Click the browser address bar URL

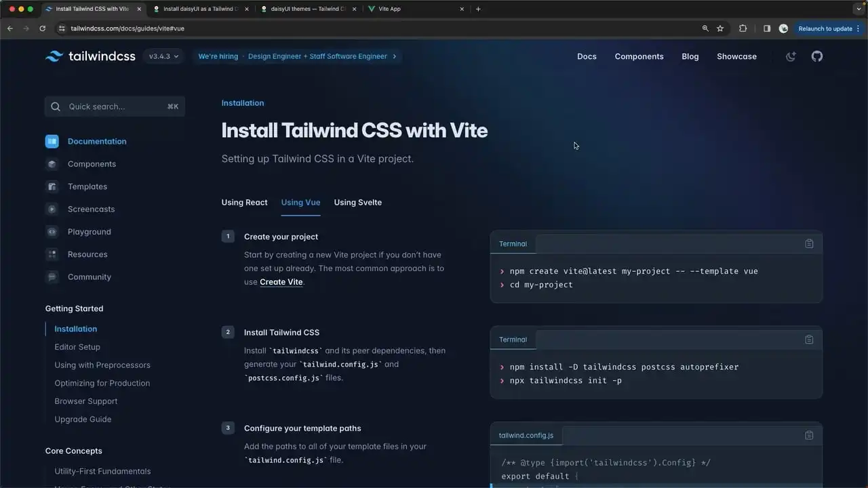coord(127,28)
